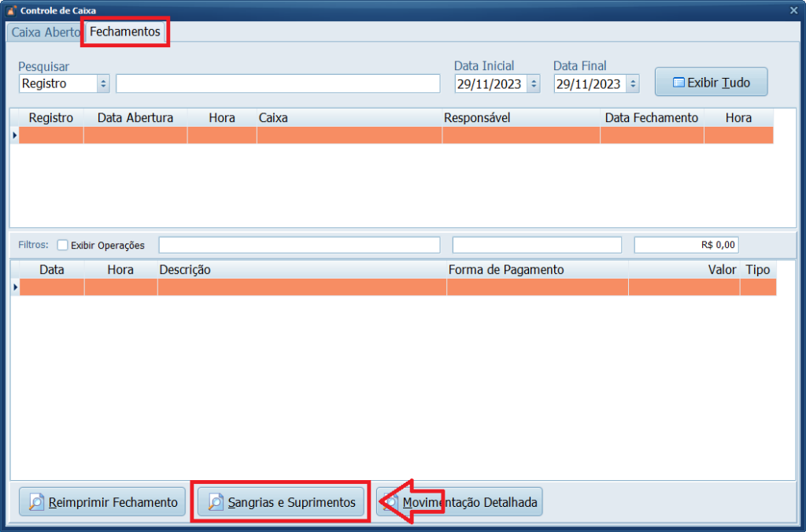Viewport: 806px width, 532px height.
Task: Select the row indicator arrow in closings grid
Action: coord(14,135)
